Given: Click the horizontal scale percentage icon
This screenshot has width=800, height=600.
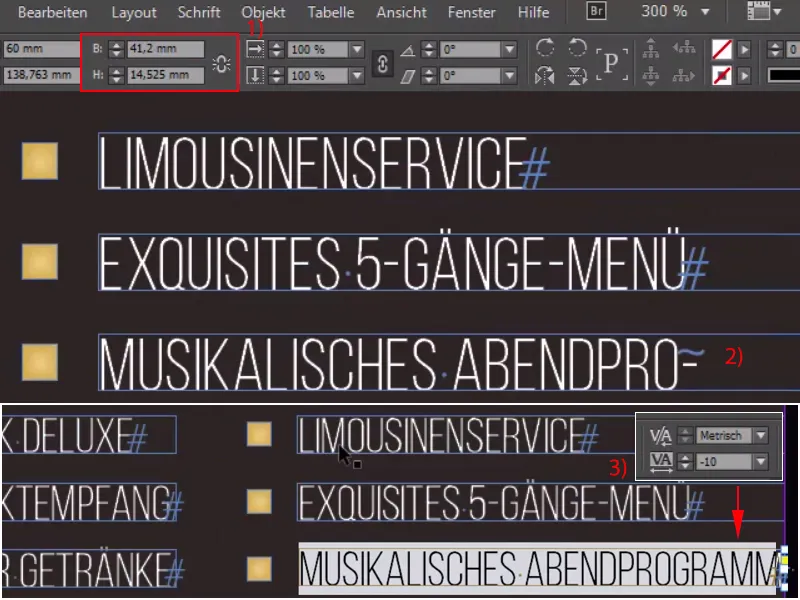Looking at the screenshot, I should click(255, 49).
